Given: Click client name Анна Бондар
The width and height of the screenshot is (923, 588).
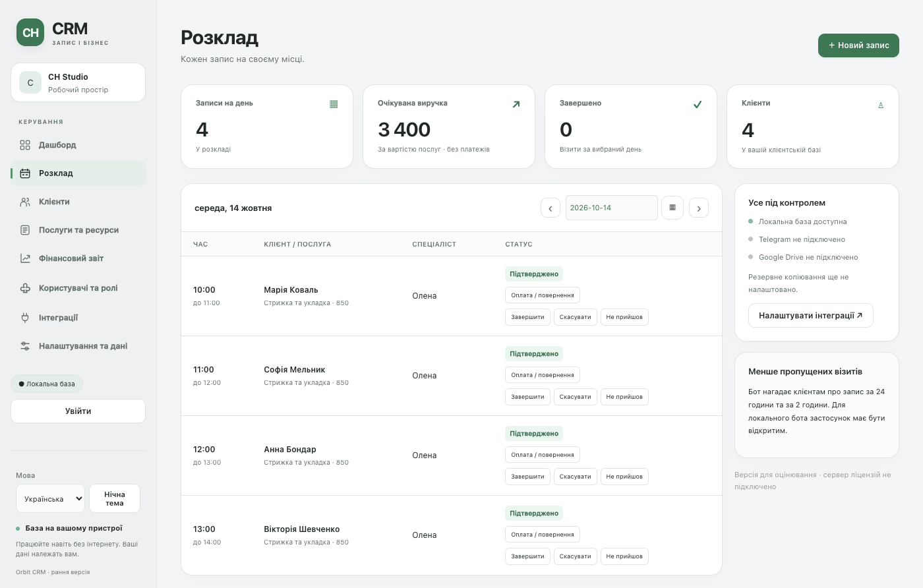Looking at the screenshot, I should tap(290, 450).
